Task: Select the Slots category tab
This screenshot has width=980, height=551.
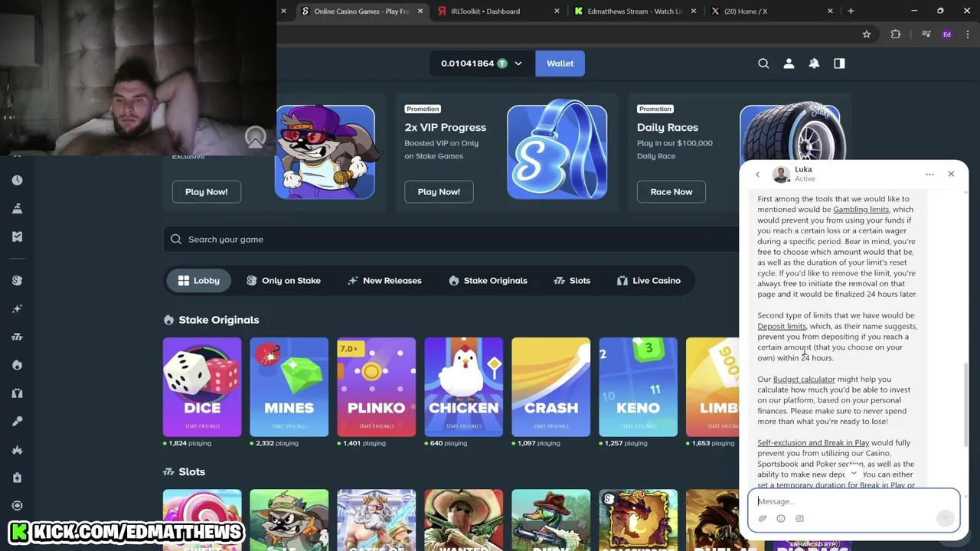Action: pos(572,281)
